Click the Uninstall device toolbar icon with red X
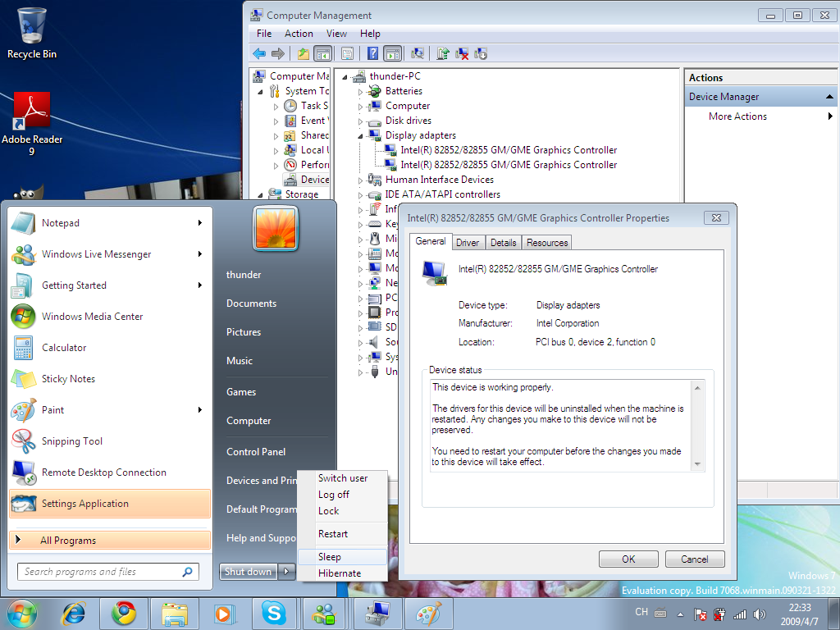The image size is (840, 630). 462,53
